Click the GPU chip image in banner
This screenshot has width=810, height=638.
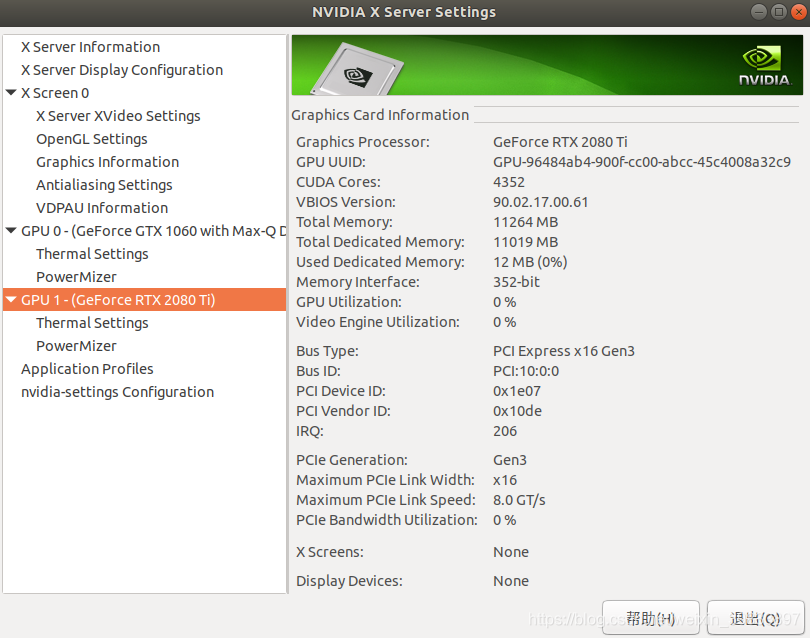coord(356,70)
